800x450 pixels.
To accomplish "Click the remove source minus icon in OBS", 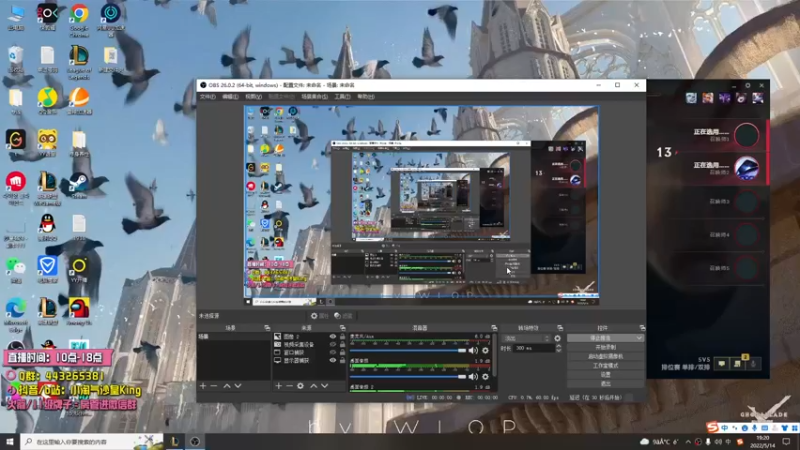I will 289,386.
